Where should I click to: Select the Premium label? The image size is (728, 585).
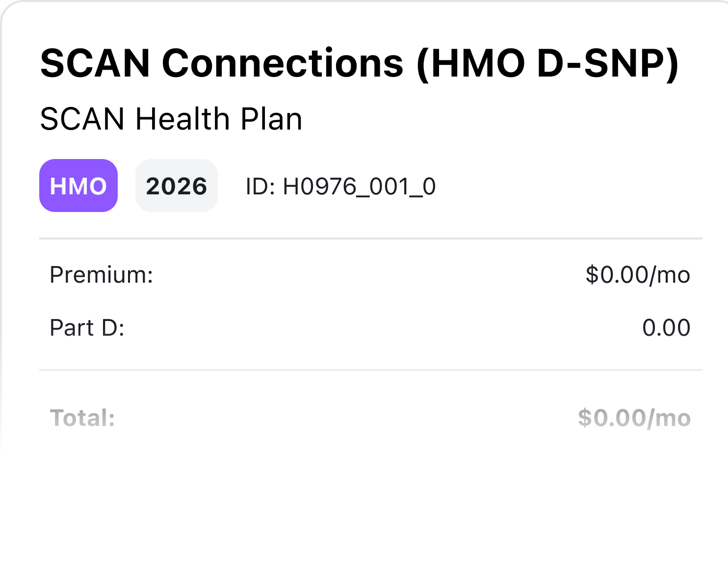point(101,275)
